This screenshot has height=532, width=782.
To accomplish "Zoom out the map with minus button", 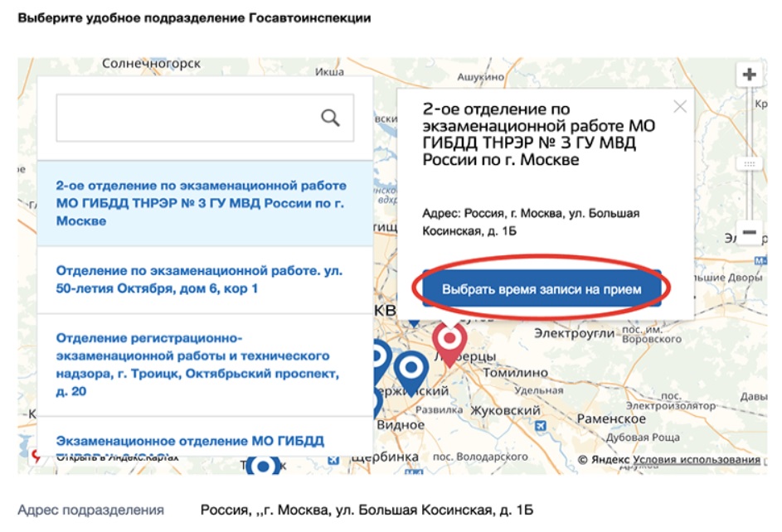I will (749, 232).
